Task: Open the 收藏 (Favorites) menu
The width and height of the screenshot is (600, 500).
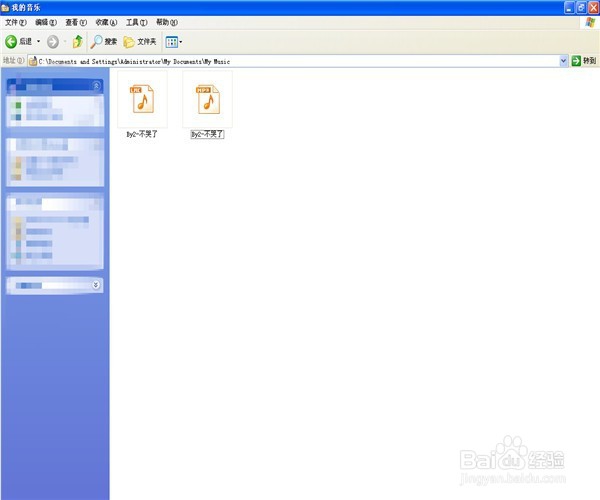Action: [106, 23]
